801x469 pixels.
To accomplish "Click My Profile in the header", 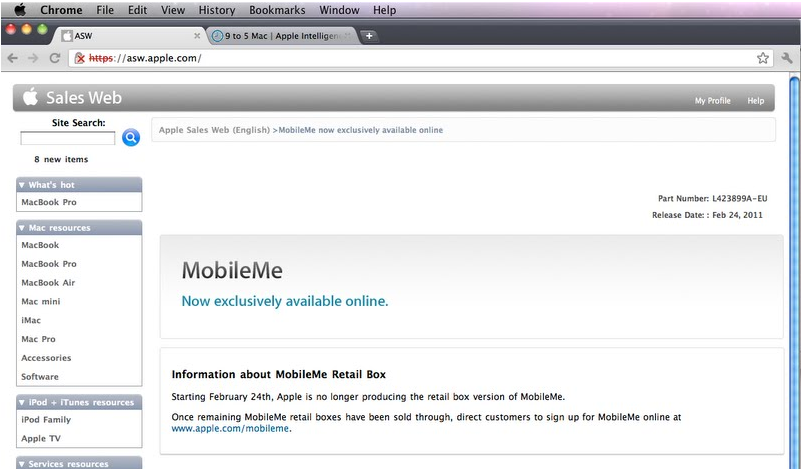I will [x=712, y=101].
